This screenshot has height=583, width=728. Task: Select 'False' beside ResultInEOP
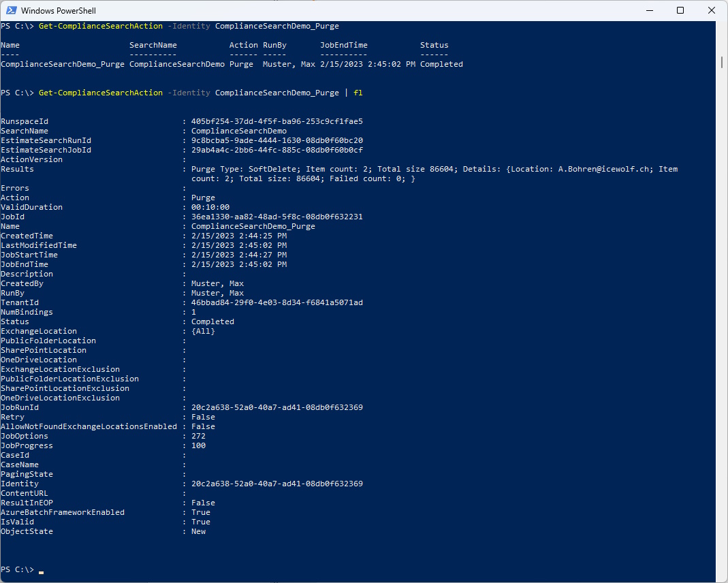tap(204, 503)
